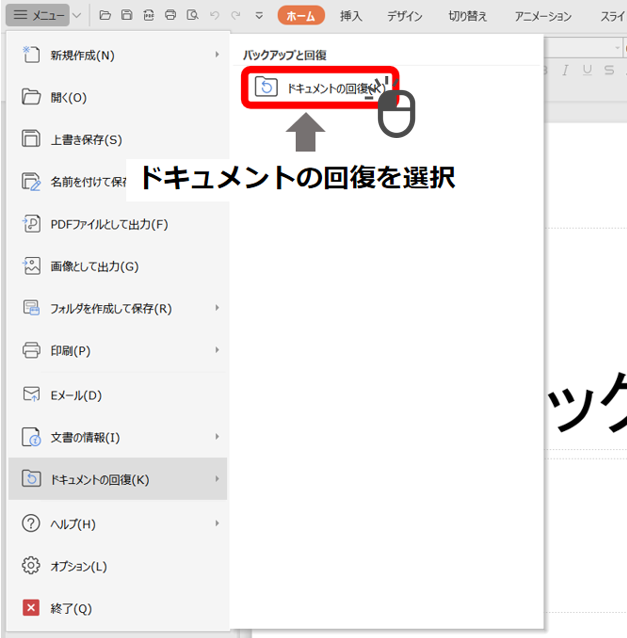The height and width of the screenshot is (638, 627).
Task: Click the image output icon in menu
Action: point(31,266)
